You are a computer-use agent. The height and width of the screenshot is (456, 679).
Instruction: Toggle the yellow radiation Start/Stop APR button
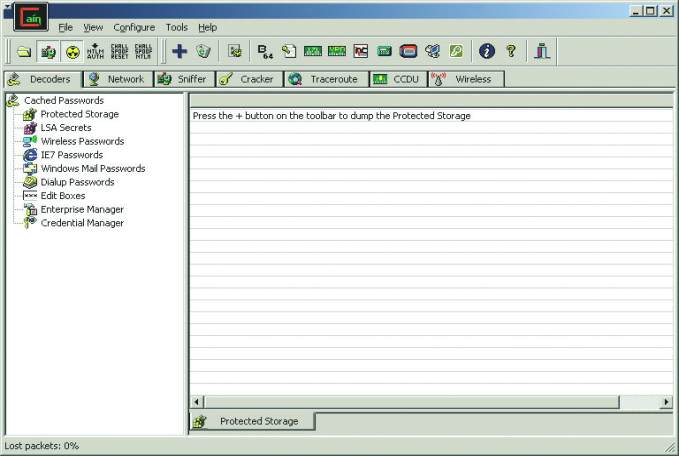72,51
